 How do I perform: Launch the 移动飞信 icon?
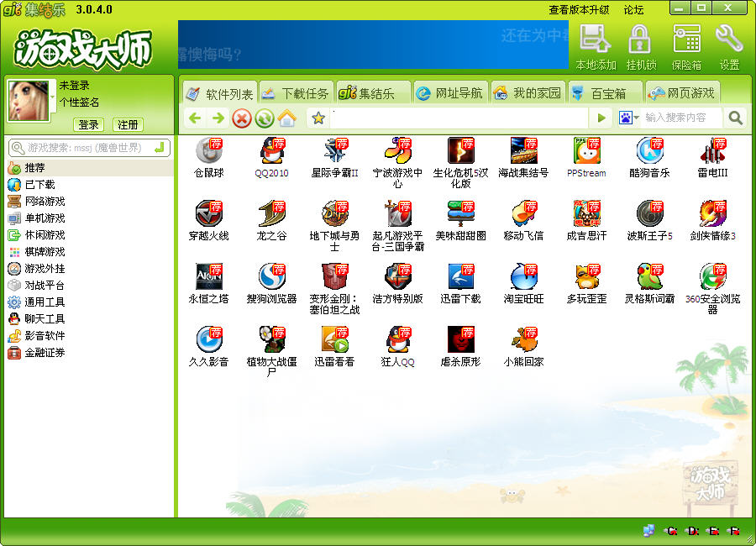coord(523,213)
